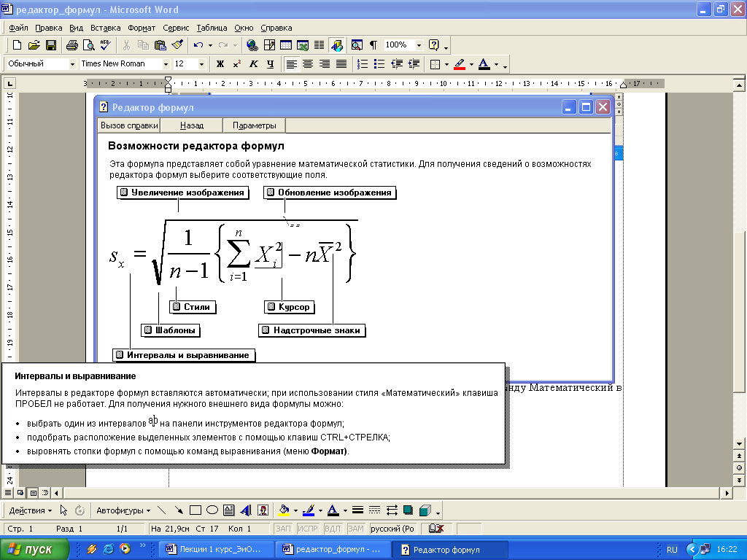The width and height of the screenshot is (747, 560).
Task: Center the paragraph text
Action: pos(309,64)
